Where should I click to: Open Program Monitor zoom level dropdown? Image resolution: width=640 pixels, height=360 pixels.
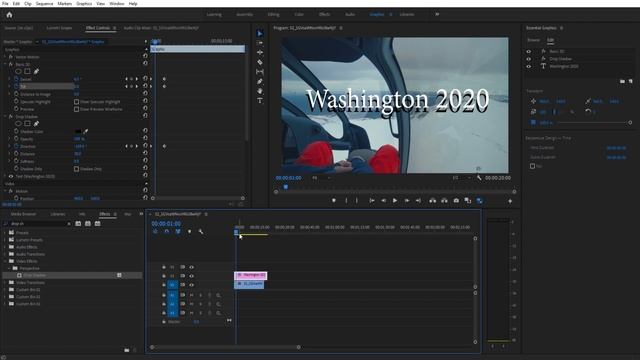point(321,178)
